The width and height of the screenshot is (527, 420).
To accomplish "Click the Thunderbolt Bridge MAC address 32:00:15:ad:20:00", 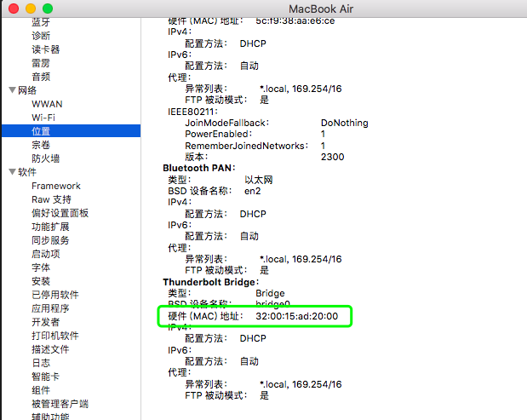I will point(297,316).
